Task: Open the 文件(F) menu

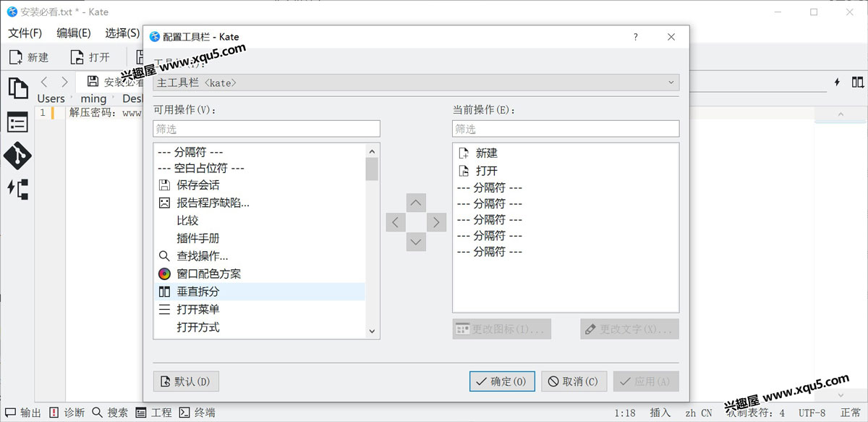Action: coord(25,33)
